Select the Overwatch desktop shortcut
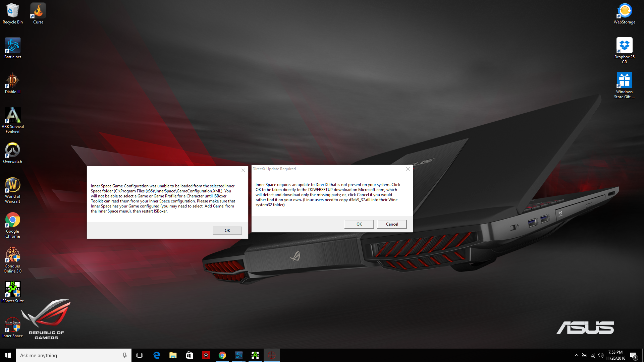 coord(13,153)
